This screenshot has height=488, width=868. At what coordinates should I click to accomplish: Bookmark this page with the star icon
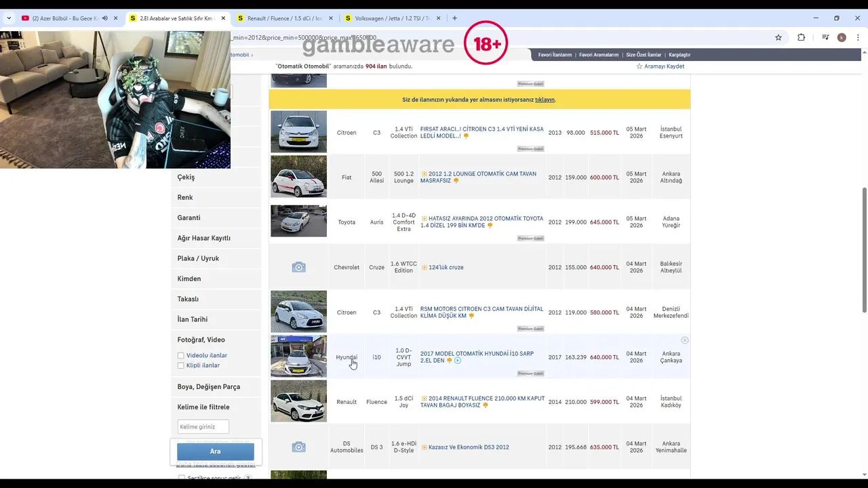click(x=778, y=37)
